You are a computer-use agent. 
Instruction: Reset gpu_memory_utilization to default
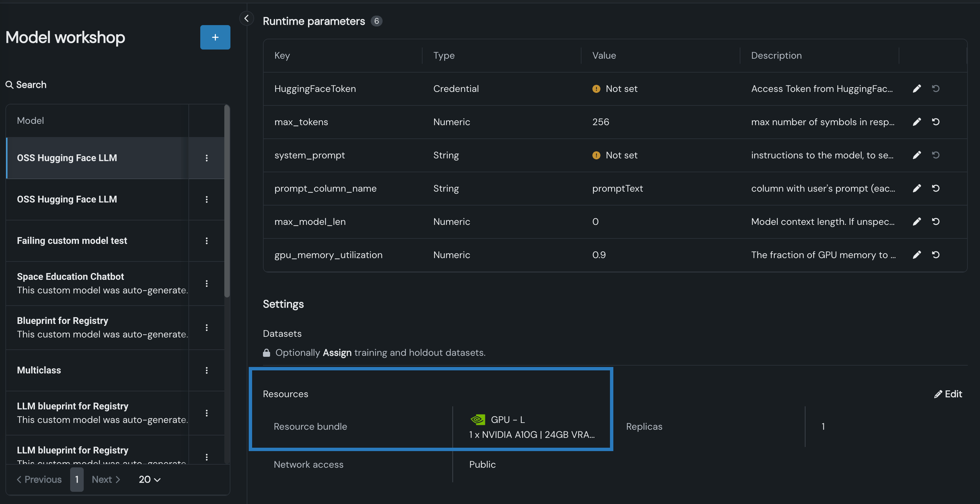tap(936, 255)
